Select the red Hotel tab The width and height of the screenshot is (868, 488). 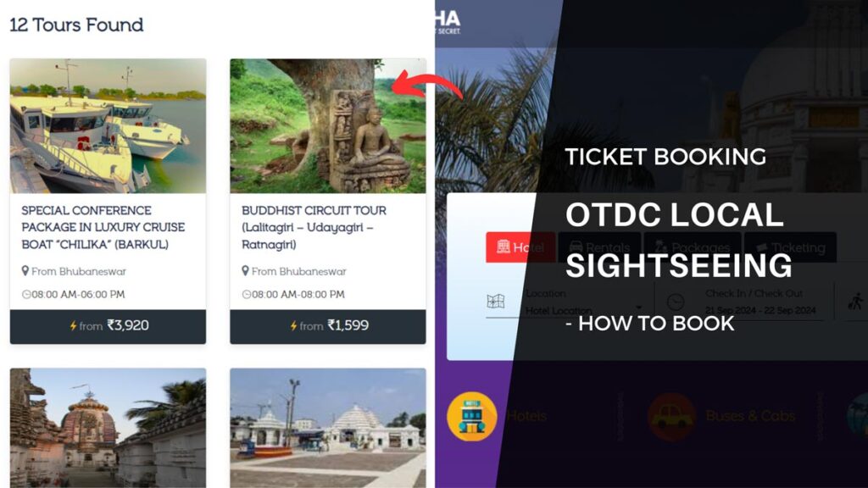(520, 247)
